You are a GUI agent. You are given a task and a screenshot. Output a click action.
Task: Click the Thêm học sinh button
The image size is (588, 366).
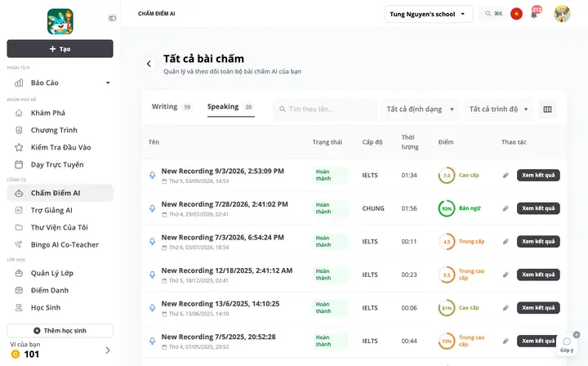(x=60, y=331)
